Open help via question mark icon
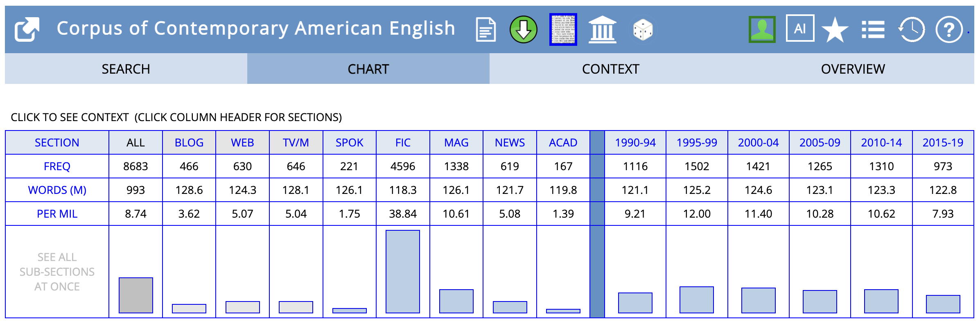The height and width of the screenshot is (324, 980). [x=949, y=29]
